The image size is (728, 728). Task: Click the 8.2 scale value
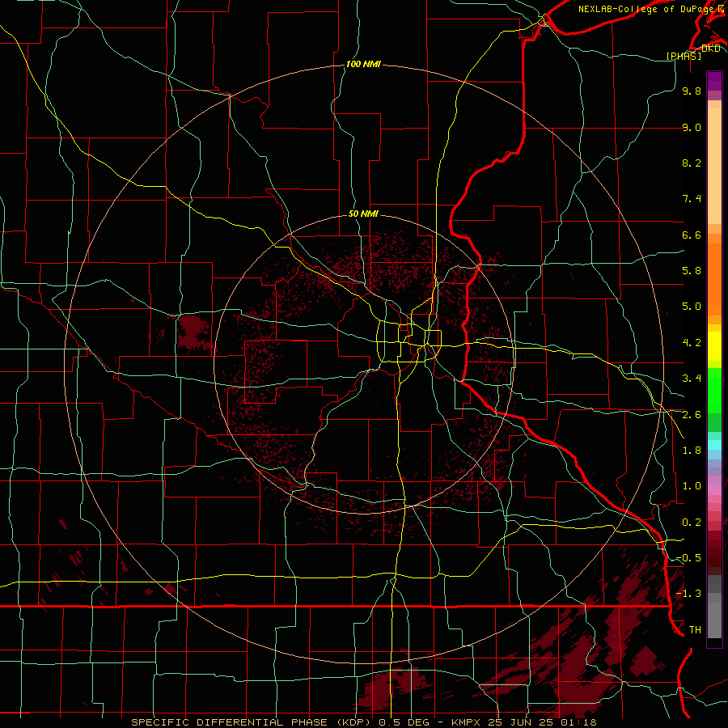pos(692,163)
